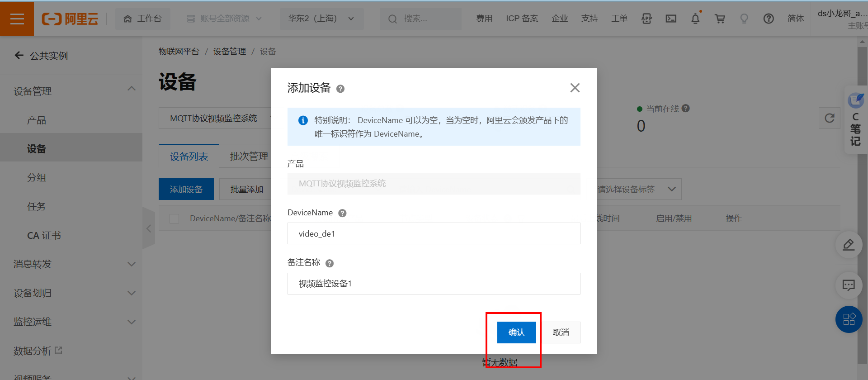Click the help icon next to 当前在线
Image resolution: width=868 pixels, height=380 pixels.
pyautogui.click(x=686, y=108)
